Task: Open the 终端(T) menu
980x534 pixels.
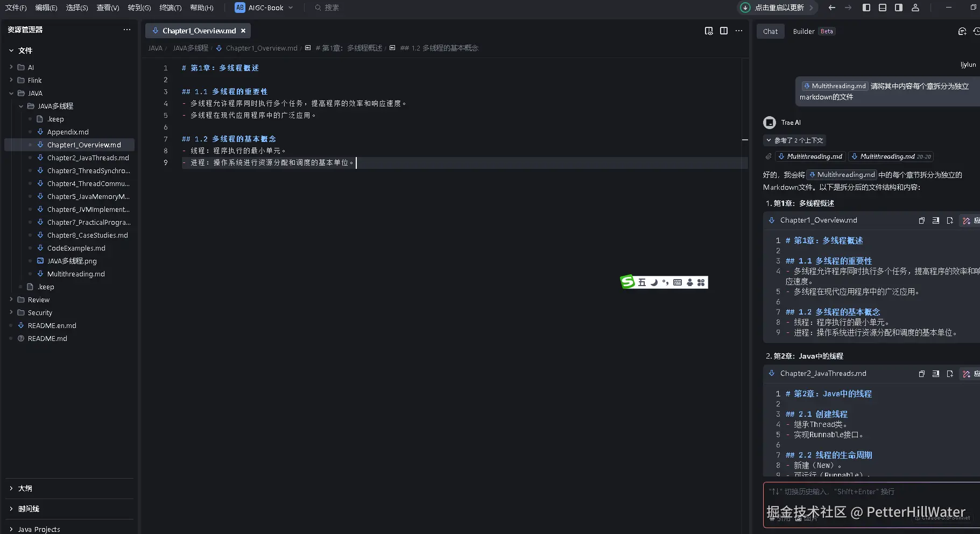Action: point(171,8)
